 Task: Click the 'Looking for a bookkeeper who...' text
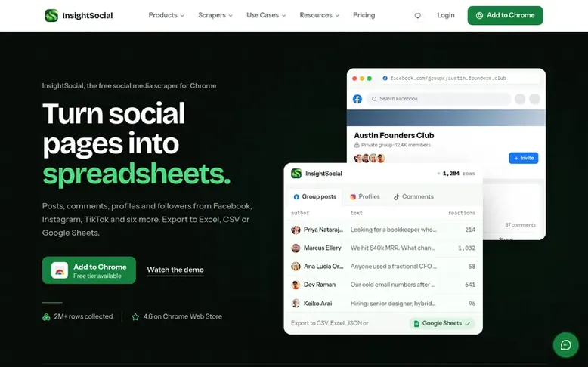click(x=393, y=230)
